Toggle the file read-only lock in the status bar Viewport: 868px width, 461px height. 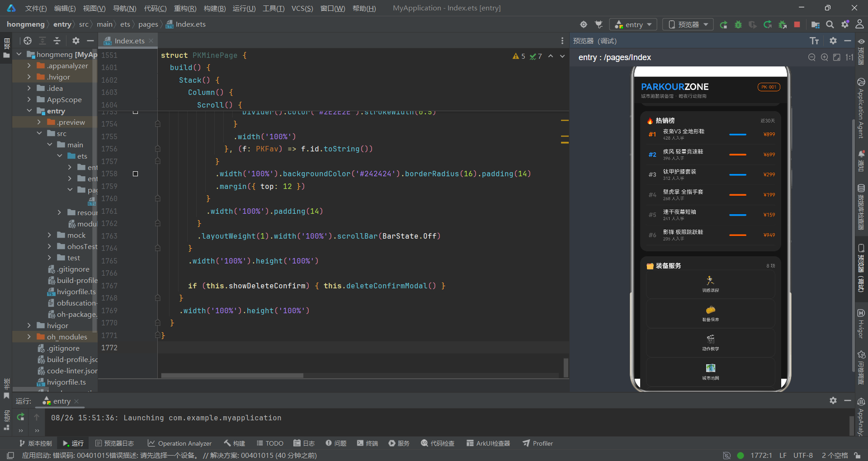(x=857, y=456)
